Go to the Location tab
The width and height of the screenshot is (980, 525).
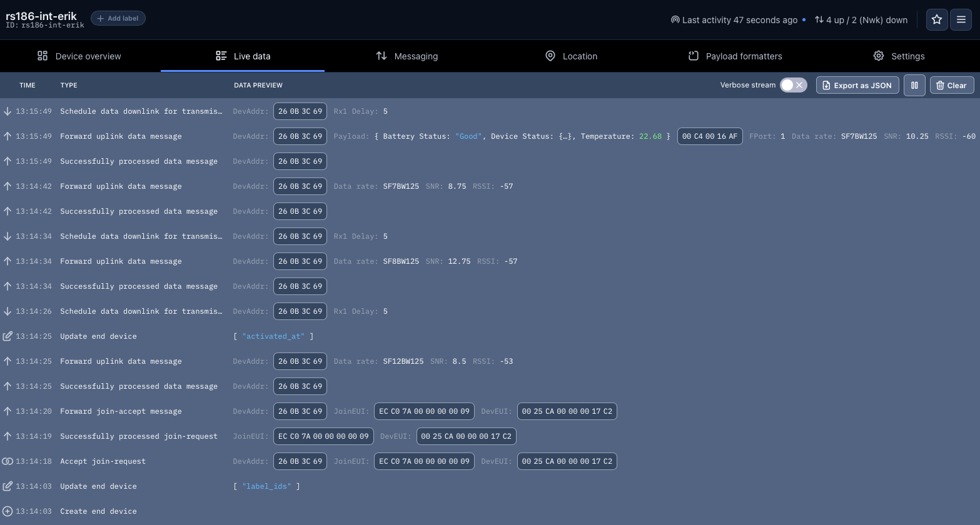pos(572,56)
